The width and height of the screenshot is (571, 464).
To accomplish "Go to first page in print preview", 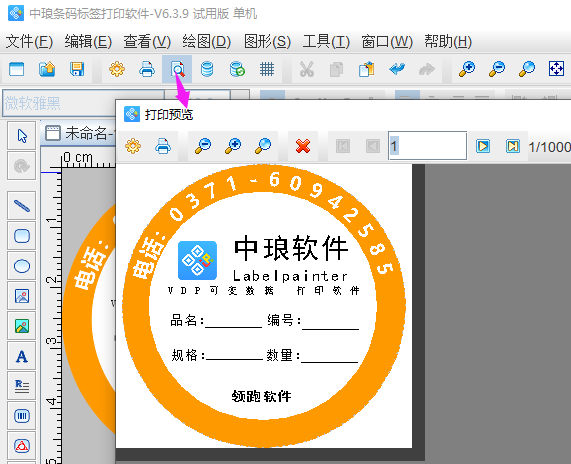I will point(343,146).
